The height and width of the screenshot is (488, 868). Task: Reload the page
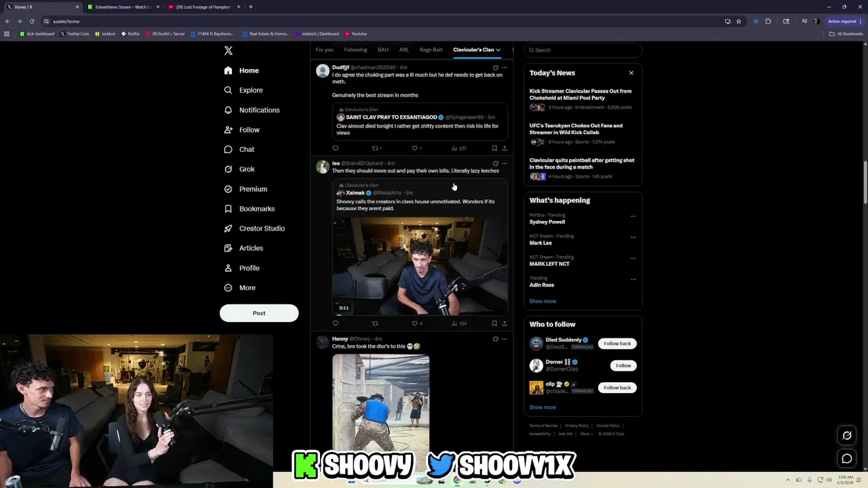click(x=31, y=21)
